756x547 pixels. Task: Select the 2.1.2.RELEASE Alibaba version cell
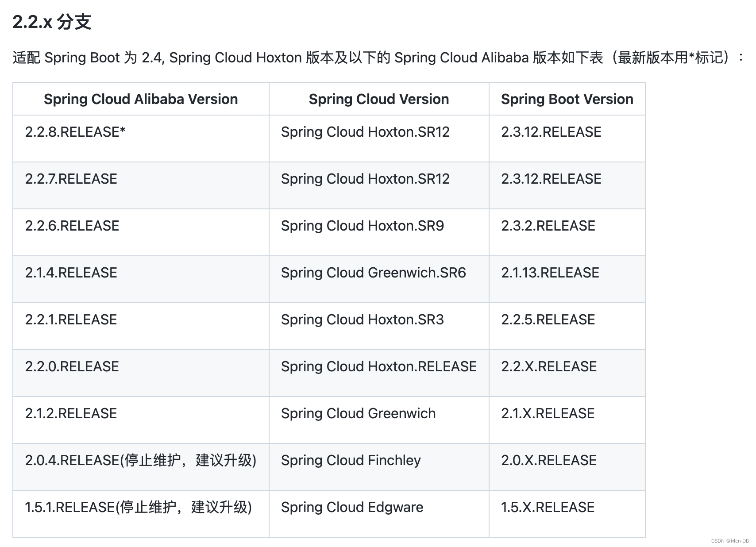[71, 413]
